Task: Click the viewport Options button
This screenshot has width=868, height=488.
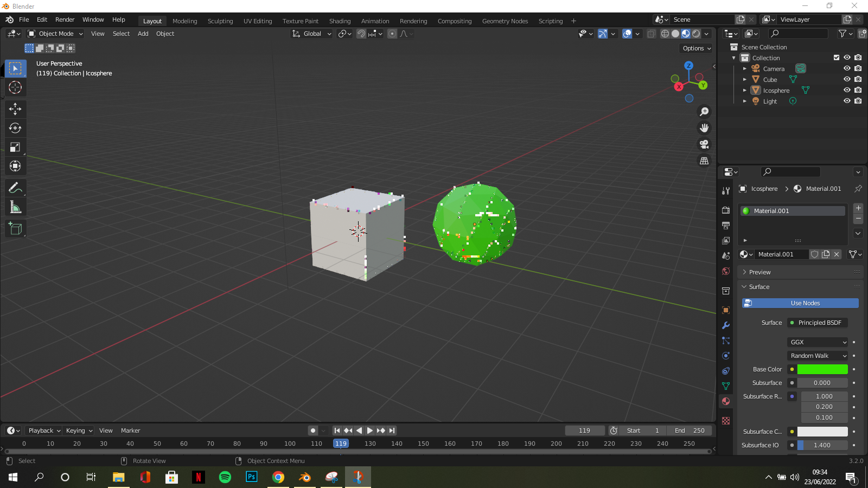Action: point(697,48)
